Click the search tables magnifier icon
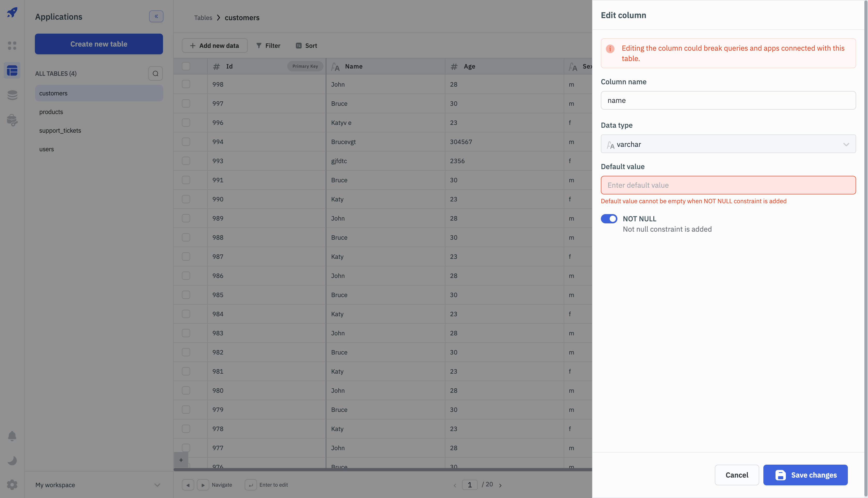This screenshot has width=868, height=498. (x=156, y=73)
